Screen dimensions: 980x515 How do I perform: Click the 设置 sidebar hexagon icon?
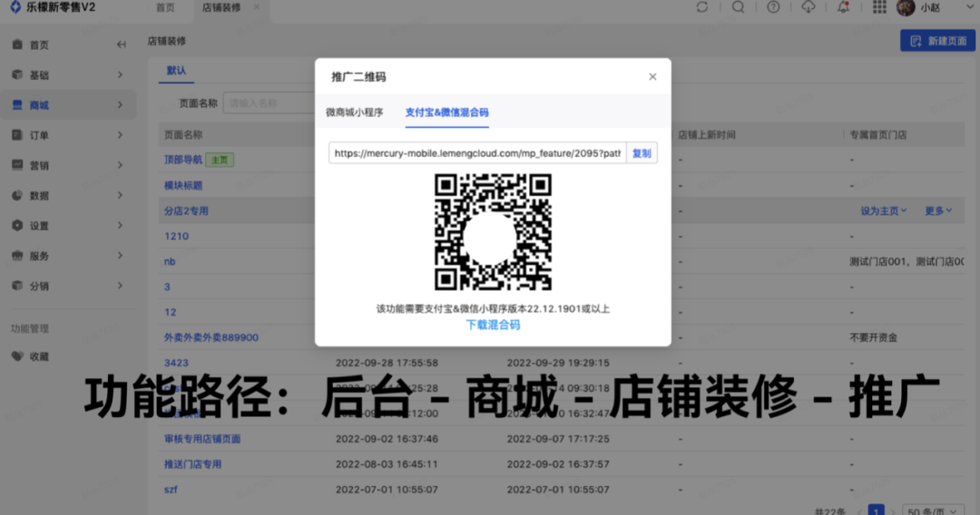point(17,226)
